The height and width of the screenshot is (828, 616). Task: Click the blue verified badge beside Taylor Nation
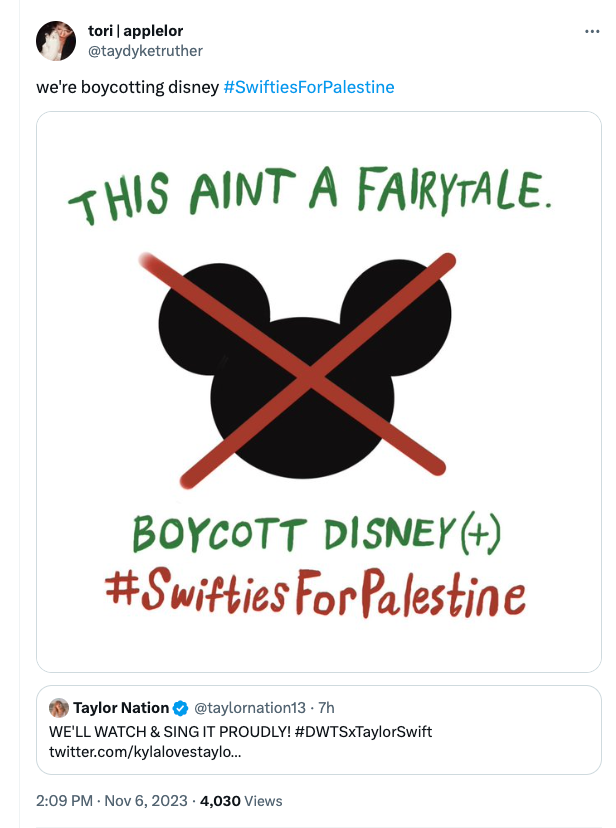click(x=181, y=708)
